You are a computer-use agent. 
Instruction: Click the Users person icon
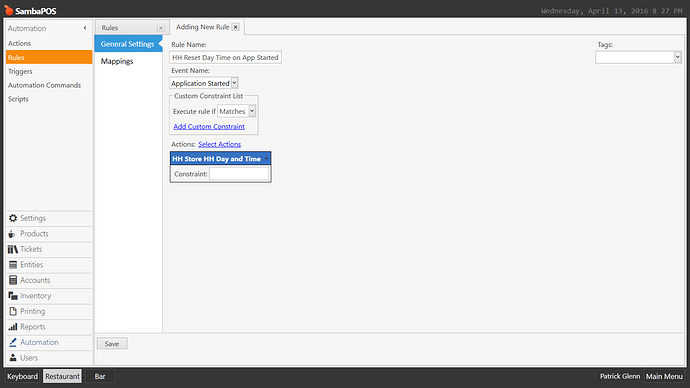click(x=13, y=358)
